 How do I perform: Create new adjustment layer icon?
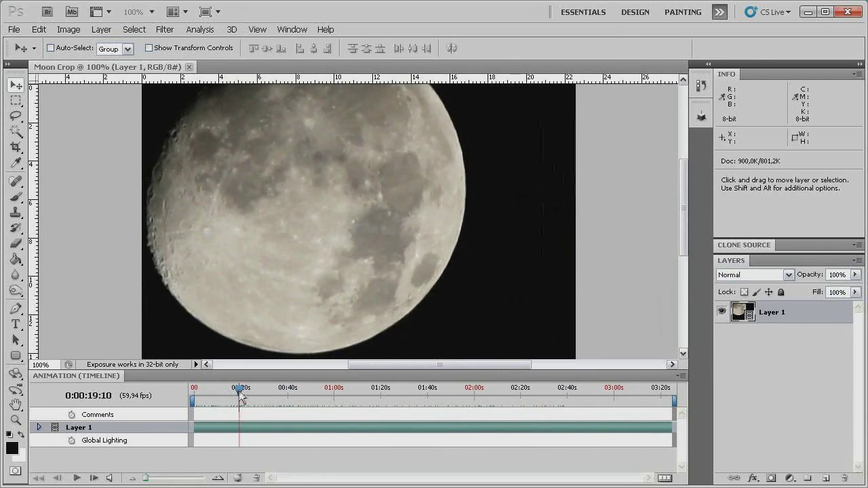[789, 478]
